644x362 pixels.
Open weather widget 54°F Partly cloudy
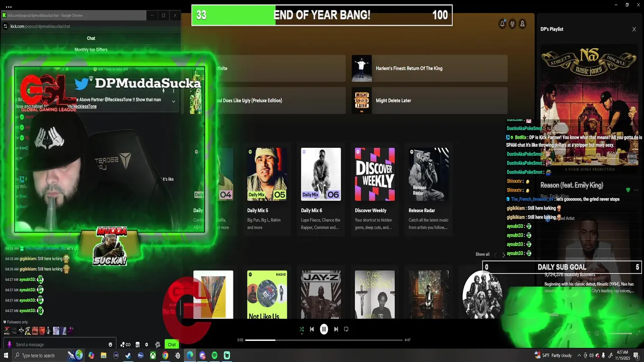click(x=553, y=355)
